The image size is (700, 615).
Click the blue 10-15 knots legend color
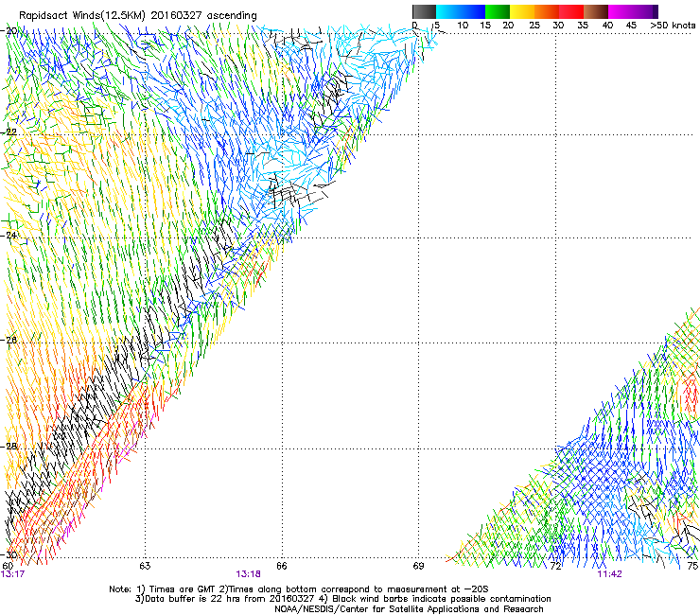pos(473,11)
